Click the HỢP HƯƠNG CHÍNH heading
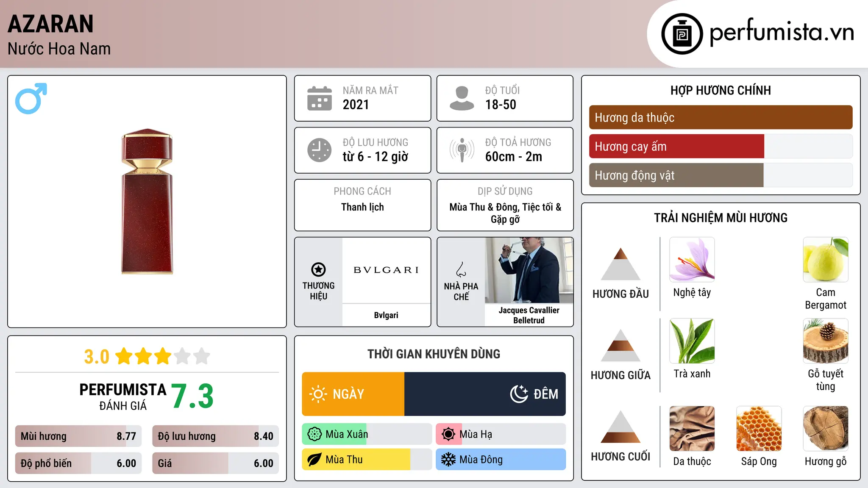868x488 pixels. click(721, 90)
